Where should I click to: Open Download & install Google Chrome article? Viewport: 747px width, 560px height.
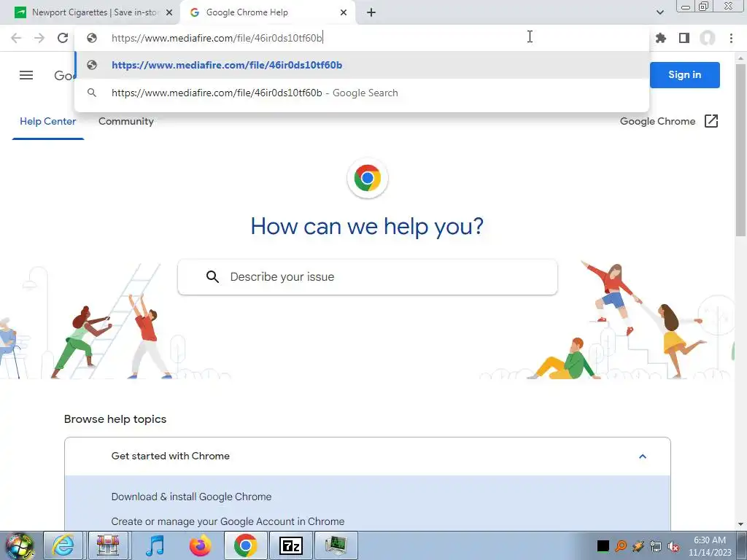[x=192, y=497]
